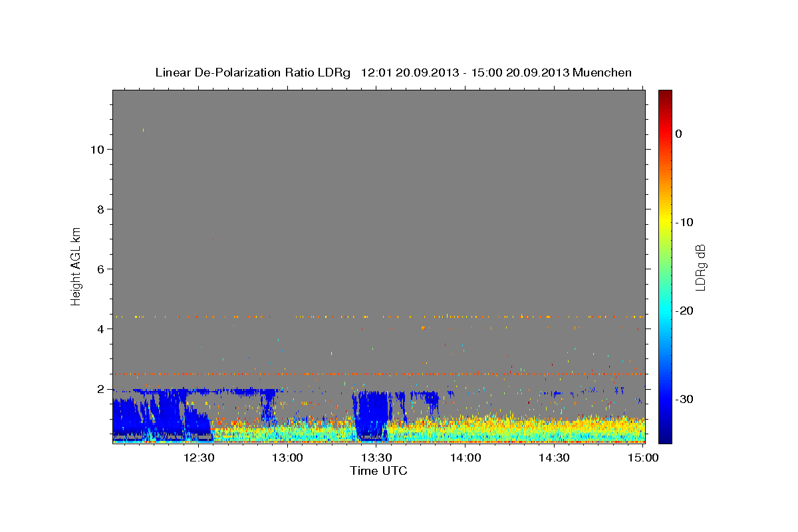798x532 pixels.
Task: Click the height tick label '4'
Action: click(x=101, y=329)
